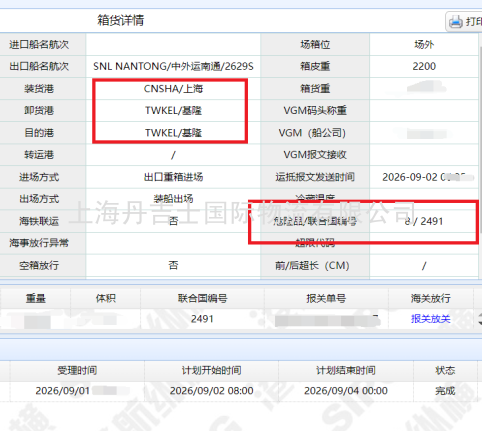Select the 箱皮重 label
Screen dimensions: 482x431
point(315,66)
